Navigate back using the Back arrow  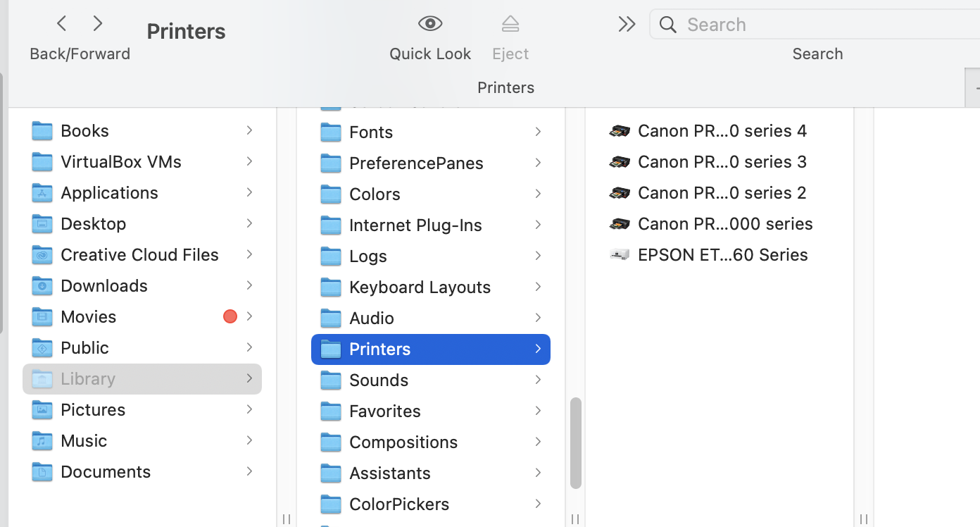click(x=61, y=23)
